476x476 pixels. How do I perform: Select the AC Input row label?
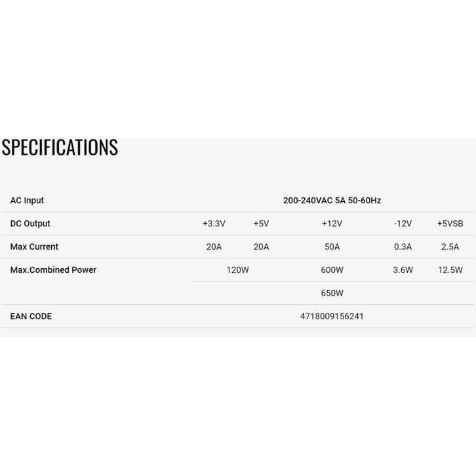27,201
